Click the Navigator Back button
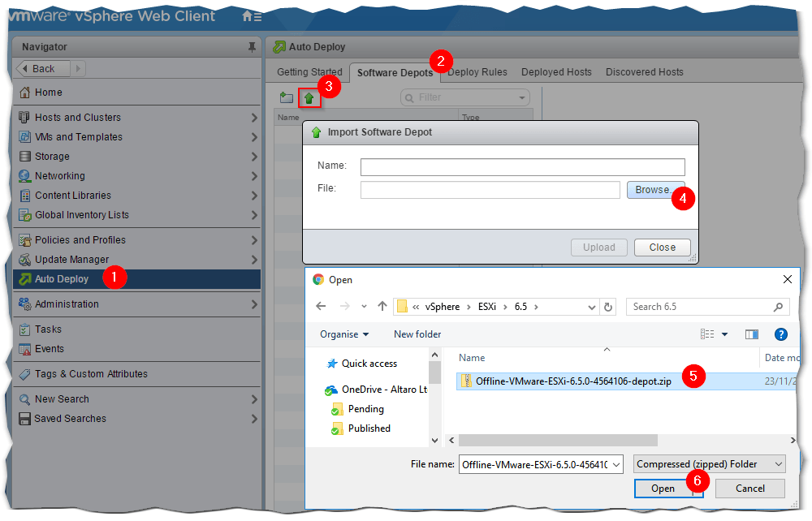Image resolution: width=812 pixels, height=521 pixels. pos(43,68)
